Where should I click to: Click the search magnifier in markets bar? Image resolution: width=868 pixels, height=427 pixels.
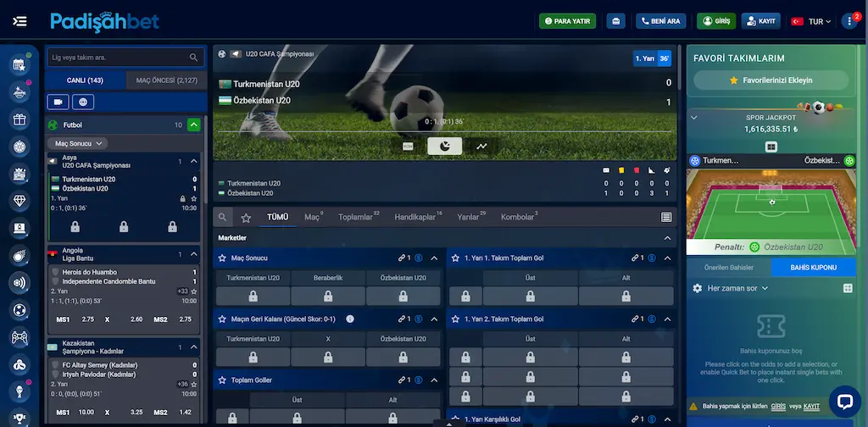(222, 218)
